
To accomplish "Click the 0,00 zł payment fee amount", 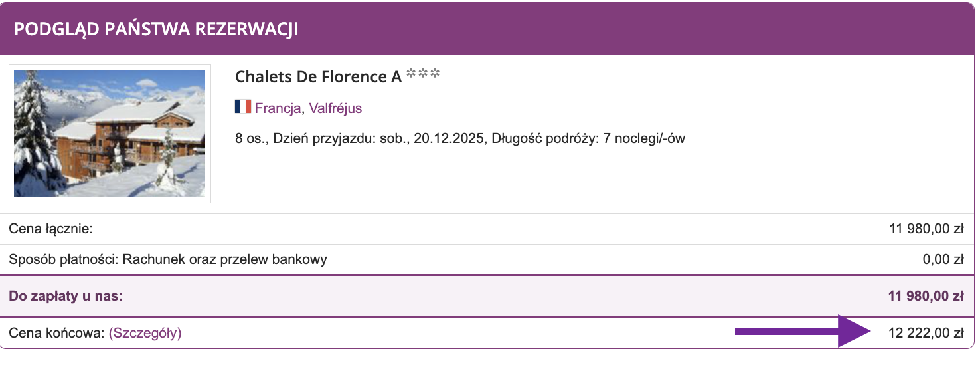I will [x=943, y=259].
